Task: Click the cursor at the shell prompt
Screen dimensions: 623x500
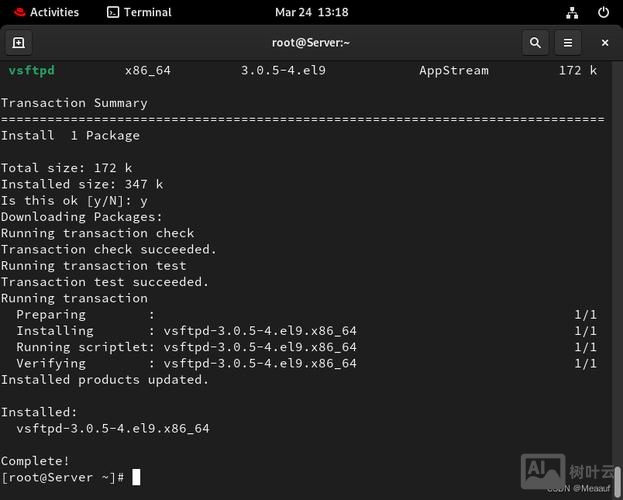Action: [x=136, y=477]
